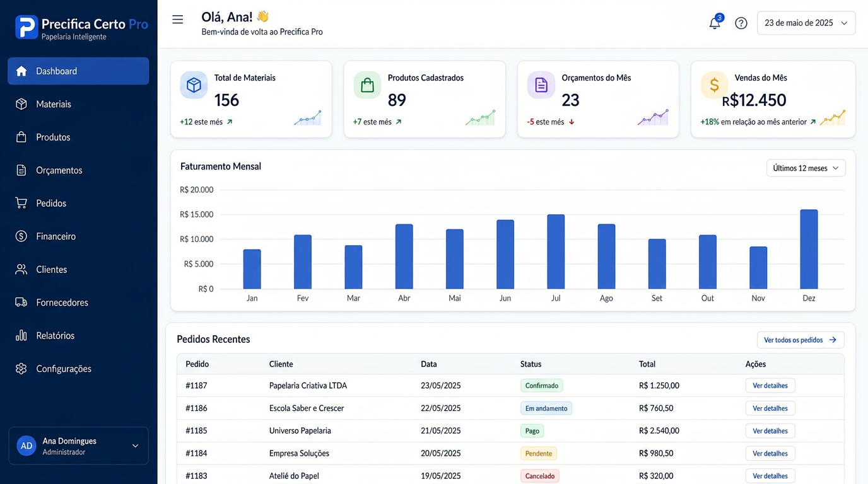Expand the Ana Domingues user menu
The height and width of the screenshot is (484, 868).
(x=79, y=446)
